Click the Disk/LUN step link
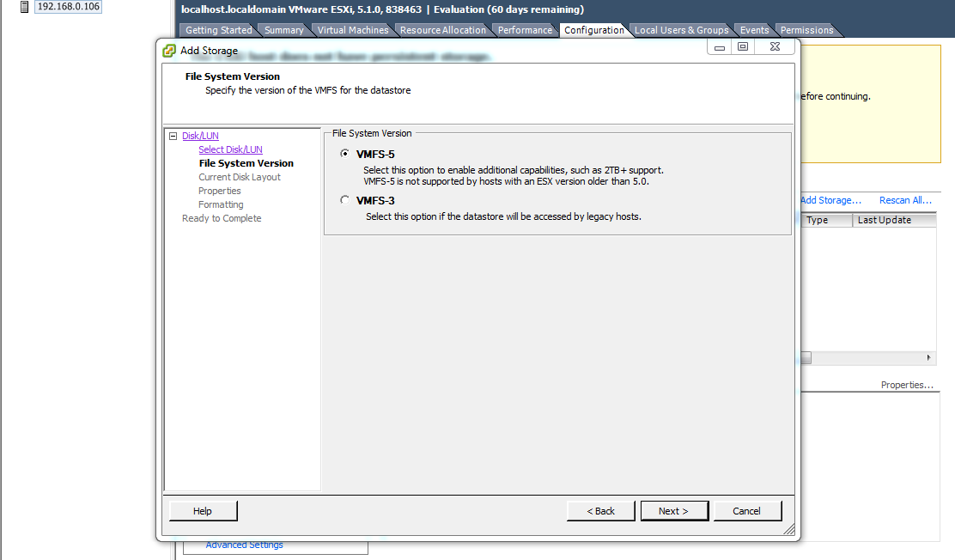Image resolution: width=955 pixels, height=560 pixels. click(x=200, y=136)
